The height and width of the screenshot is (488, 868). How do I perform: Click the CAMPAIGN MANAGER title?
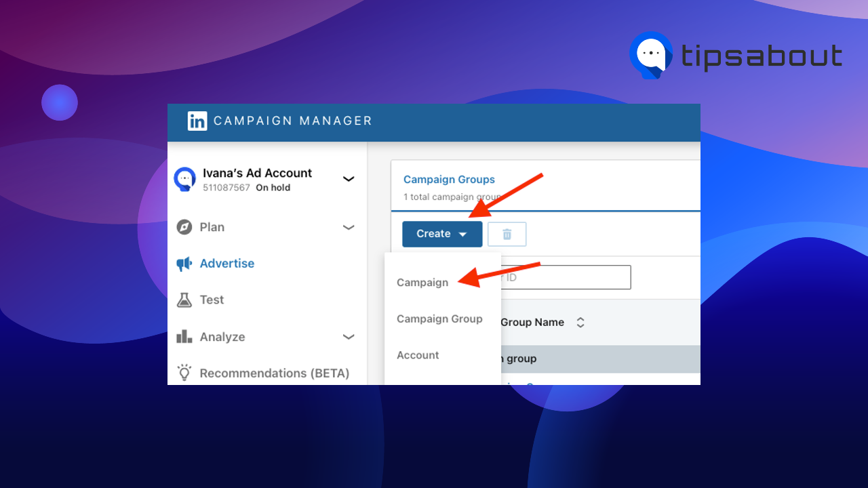pyautogui.click(x=293, y=121)
